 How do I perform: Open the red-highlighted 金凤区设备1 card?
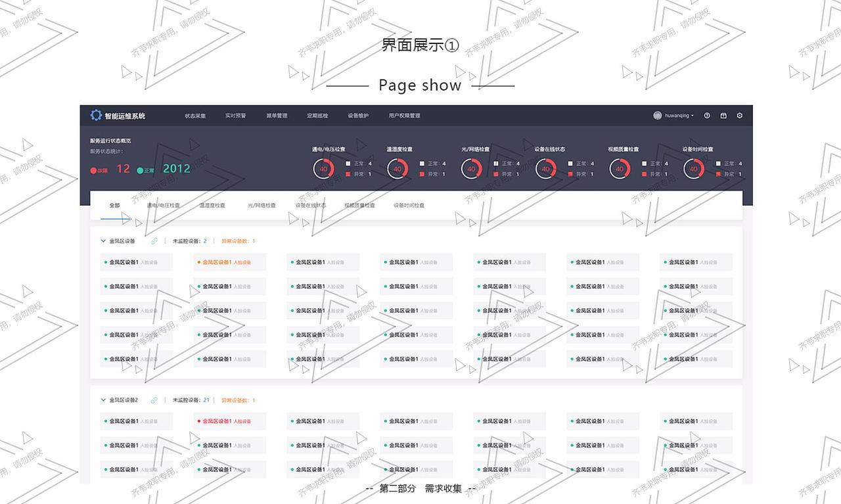coord(230,421)
